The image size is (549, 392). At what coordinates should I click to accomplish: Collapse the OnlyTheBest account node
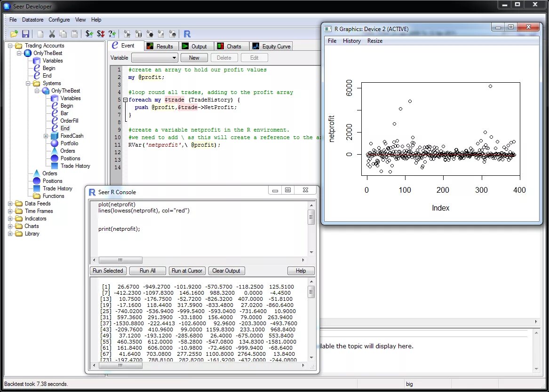(x=19, y=53)
